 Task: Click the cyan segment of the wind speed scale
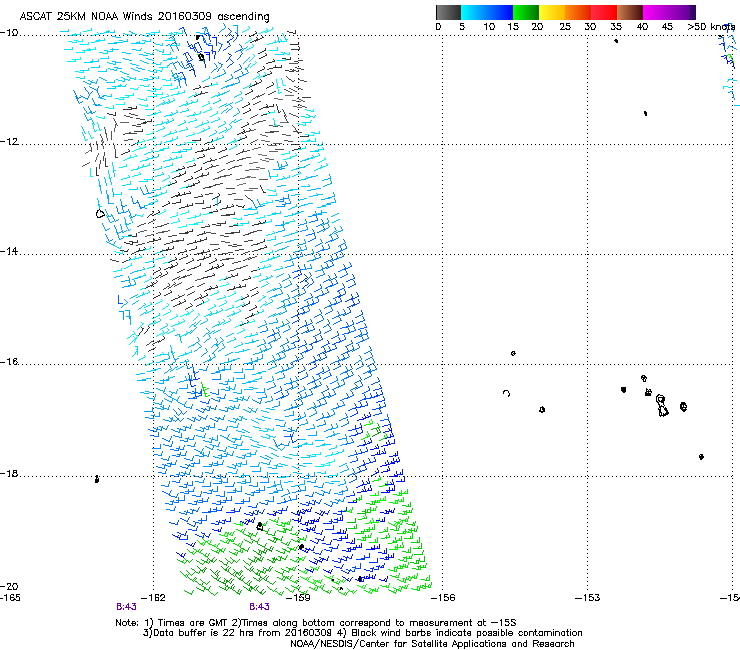click(x=487, y=12)
